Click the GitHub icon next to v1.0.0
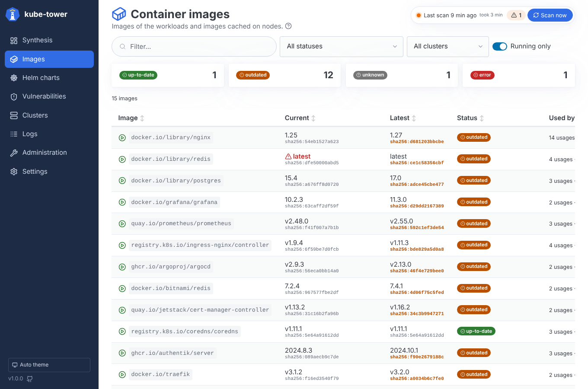Image resolution: width=588 pixels, height=389 pixels. point(30,379)
